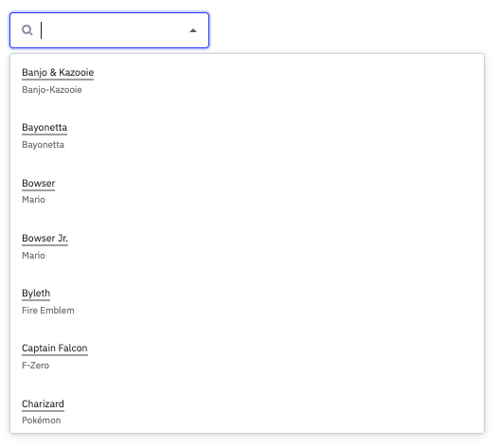The height and width of the screenshot is (448, 499).
Task: Click the Bayonetta series subtitle text
Action: pyautogui.click(x=43, y=145)
